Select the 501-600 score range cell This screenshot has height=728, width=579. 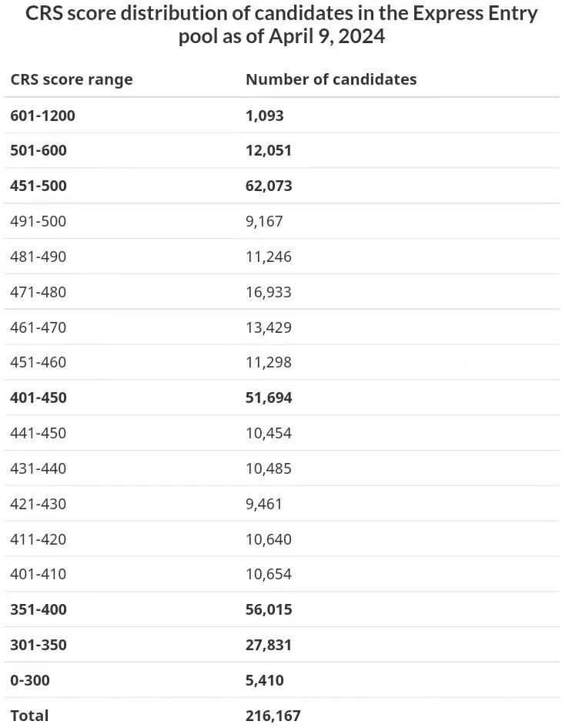(x=38, y=150)
